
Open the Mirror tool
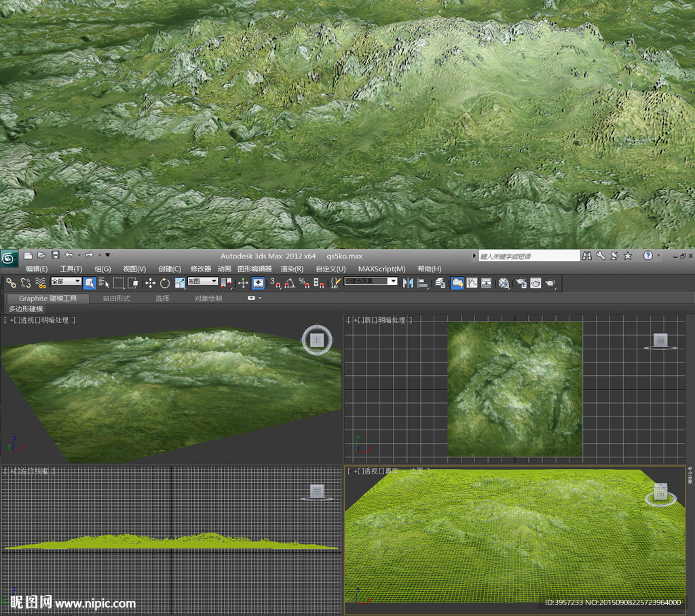407,283
